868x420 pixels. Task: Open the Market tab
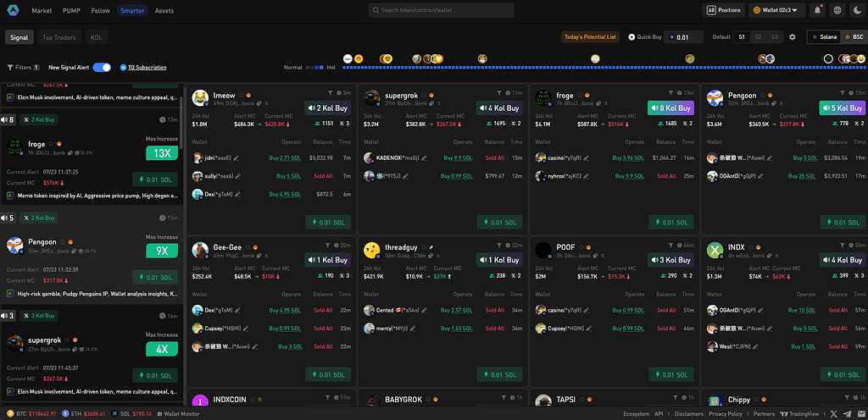point(42,10)
